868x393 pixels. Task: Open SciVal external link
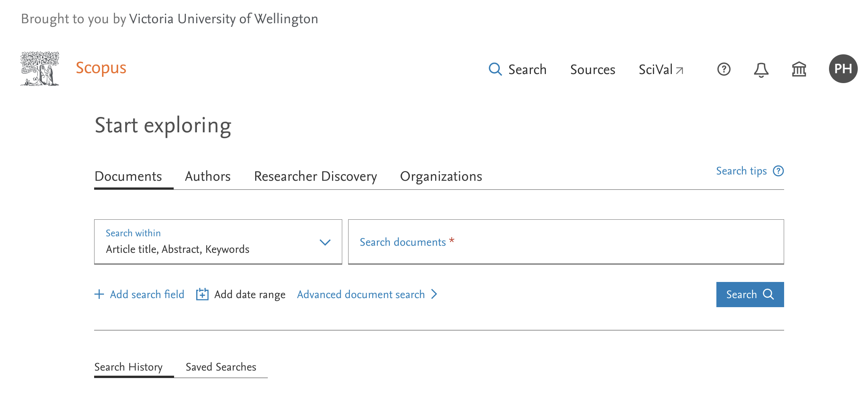661,70
